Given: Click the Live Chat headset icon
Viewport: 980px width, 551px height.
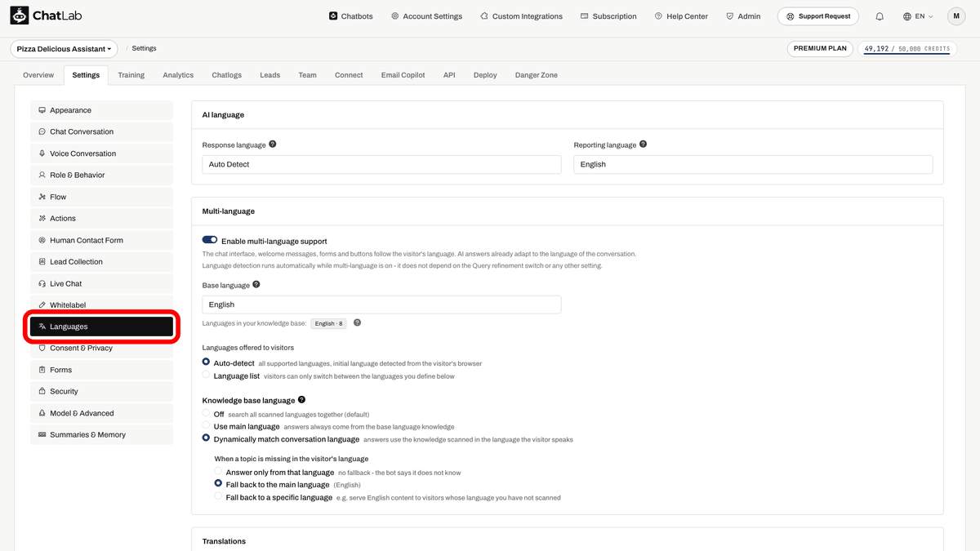Looking at the screenshot, I should pos(42,283).
